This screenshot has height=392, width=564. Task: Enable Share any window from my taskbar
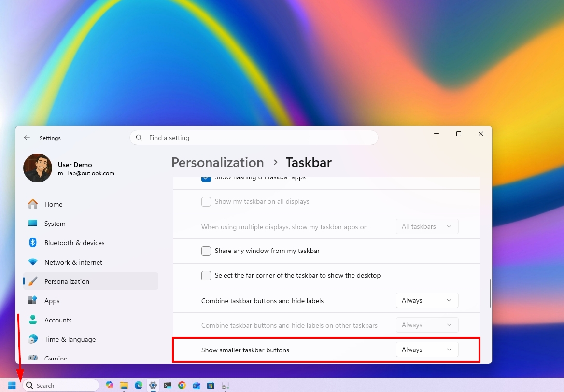[206, 251]
